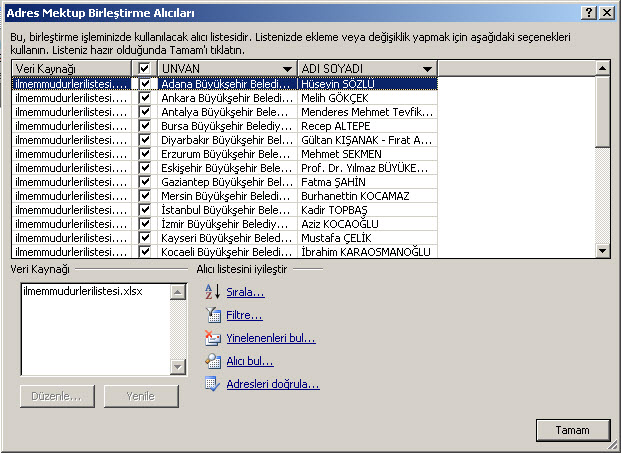Select the Kocaeli Büyükşehir Belediye title cell
The height and width of the screenshot is (453, 621).
(227, 252)
